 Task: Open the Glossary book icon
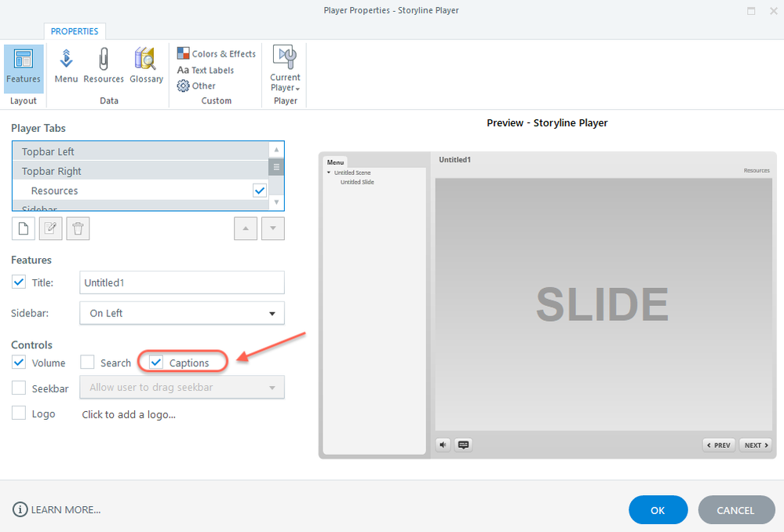point(146,65)
